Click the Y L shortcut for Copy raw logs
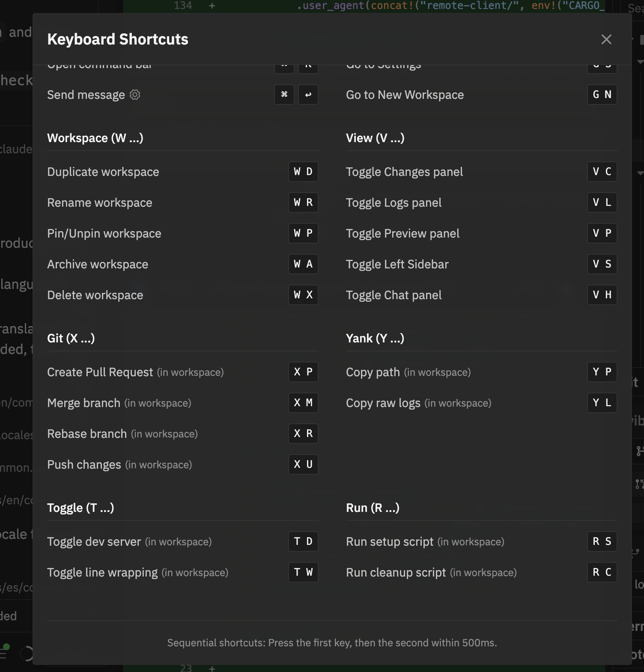 tap(602, 403)
